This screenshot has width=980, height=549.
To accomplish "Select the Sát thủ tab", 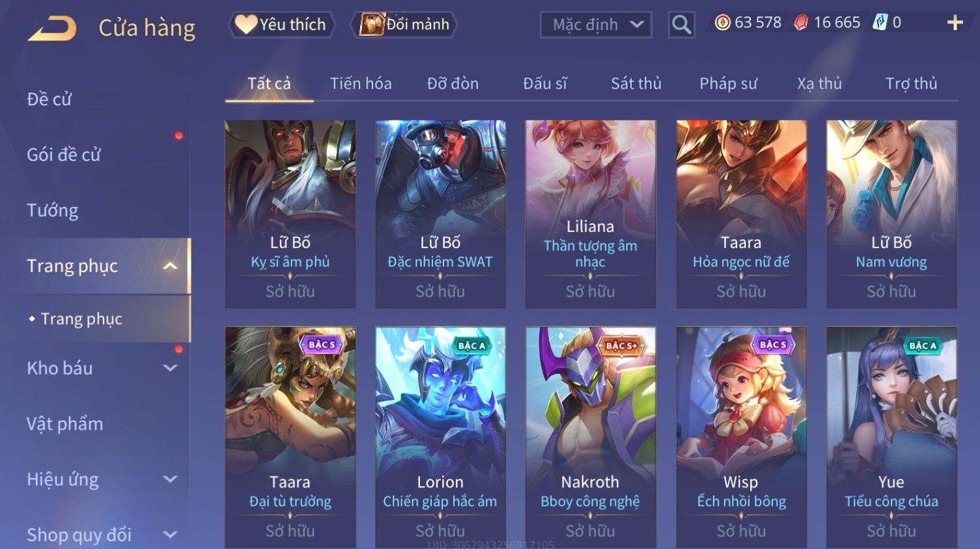I will click(x=636, y=83).
